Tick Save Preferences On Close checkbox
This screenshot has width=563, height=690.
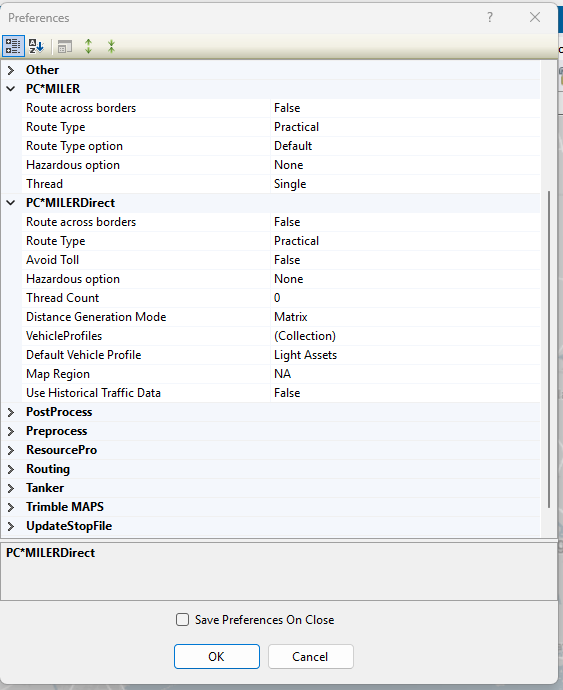click(182, 620)
